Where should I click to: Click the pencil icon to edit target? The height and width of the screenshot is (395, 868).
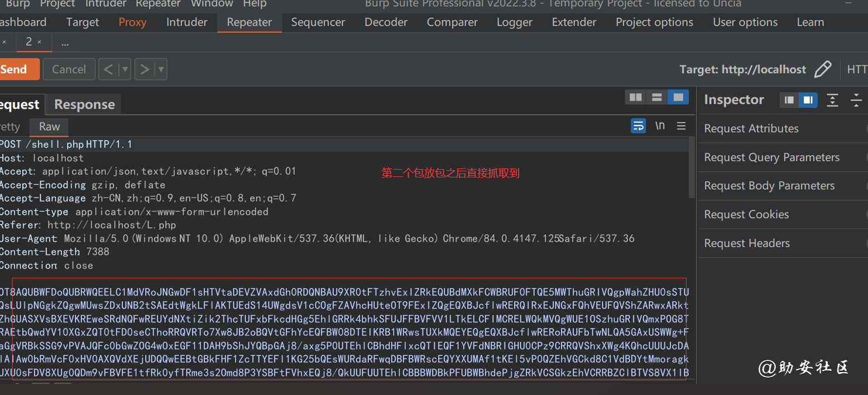pyautogui.click(x=823, y=70)
